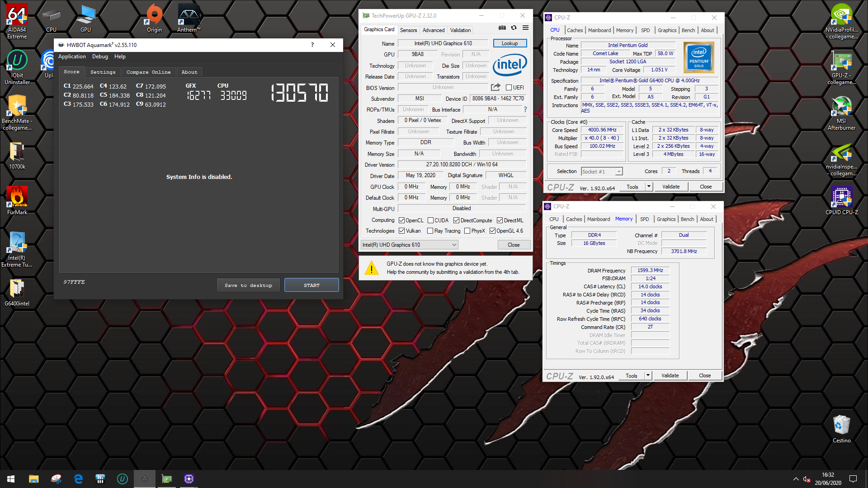868x488 pixels.
Task: Open the GPU desktop shortcut
Action: [x=86, y=19]
